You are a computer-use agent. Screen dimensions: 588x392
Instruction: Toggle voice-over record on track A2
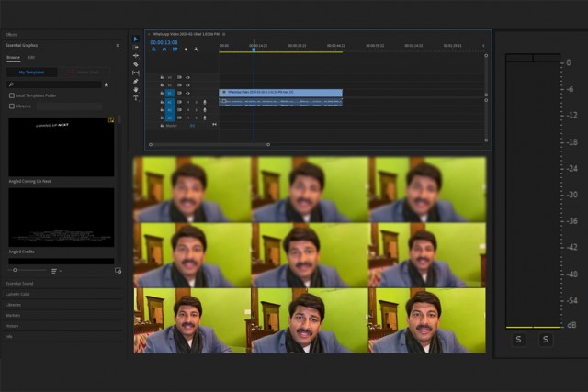coord(205,110)
